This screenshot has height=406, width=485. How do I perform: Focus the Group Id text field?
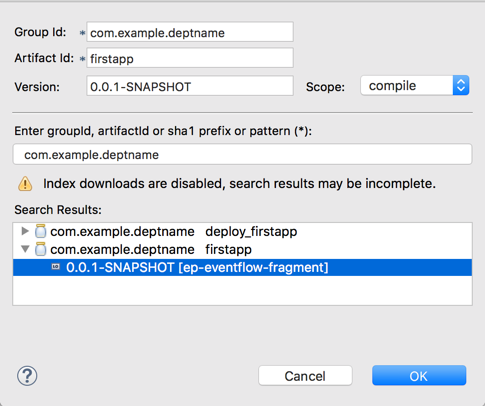click(190, 32)
